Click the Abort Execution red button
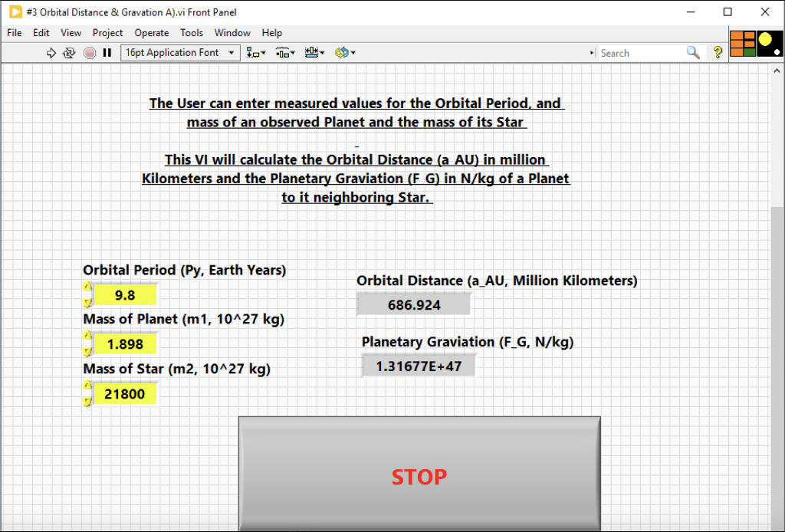Image resolution: width=785 pixels, height=532 pixels. point(90,53)
